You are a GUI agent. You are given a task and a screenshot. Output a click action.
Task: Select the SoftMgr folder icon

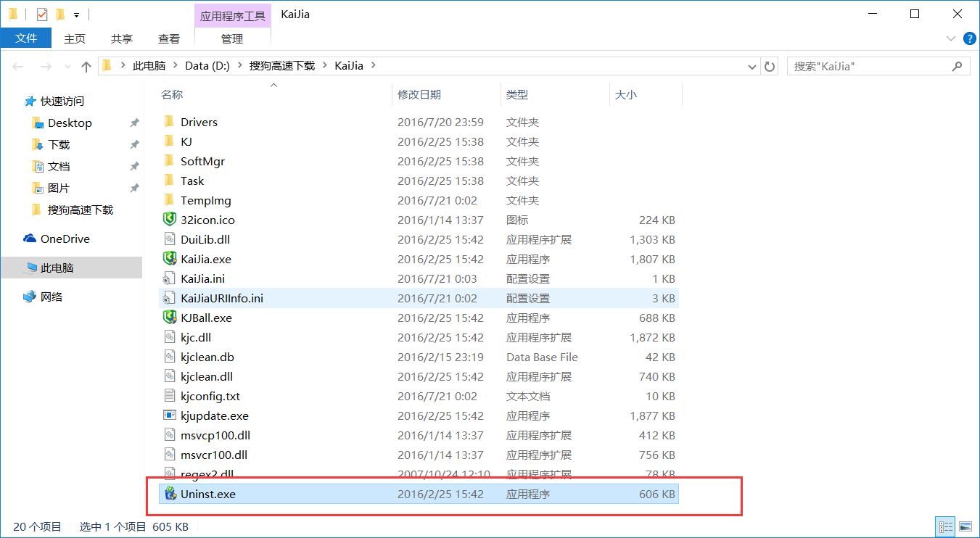click(x=169, y=161)
